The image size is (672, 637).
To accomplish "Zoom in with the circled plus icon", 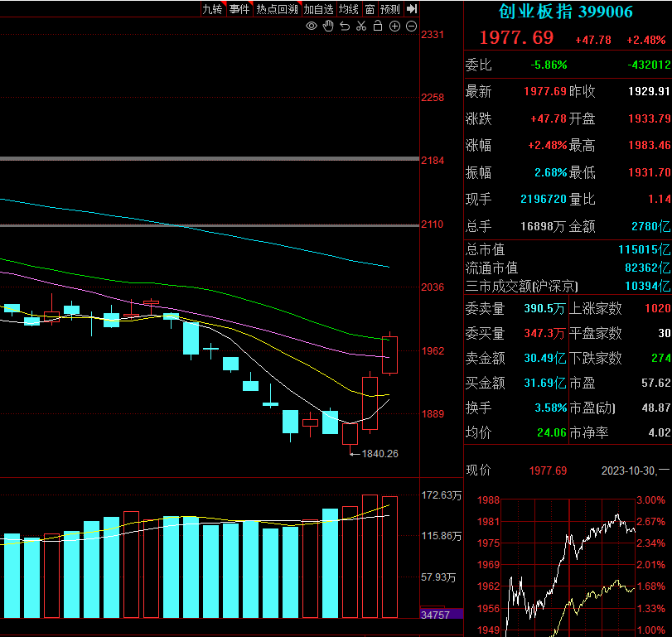I will point(394,27).
